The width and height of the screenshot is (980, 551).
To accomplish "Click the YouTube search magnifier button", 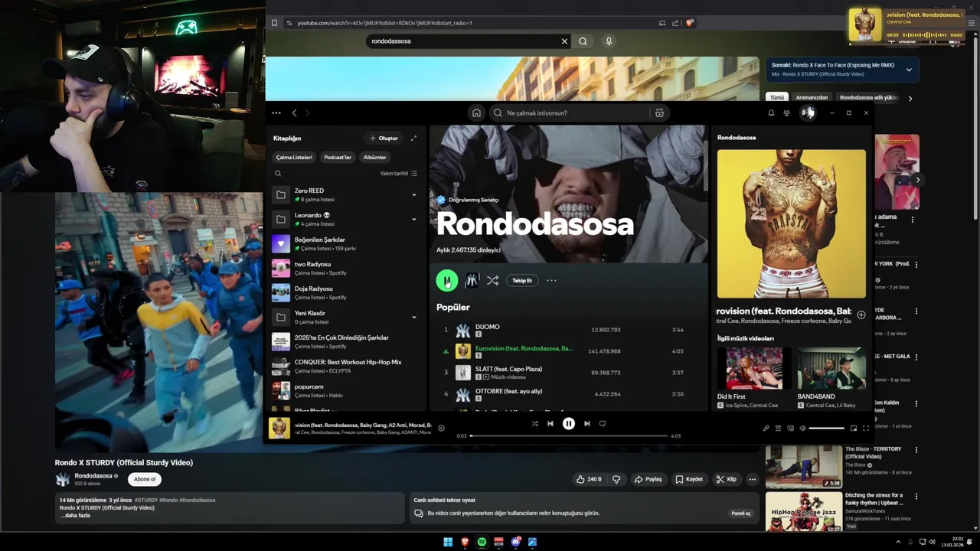I will point(583,41).
